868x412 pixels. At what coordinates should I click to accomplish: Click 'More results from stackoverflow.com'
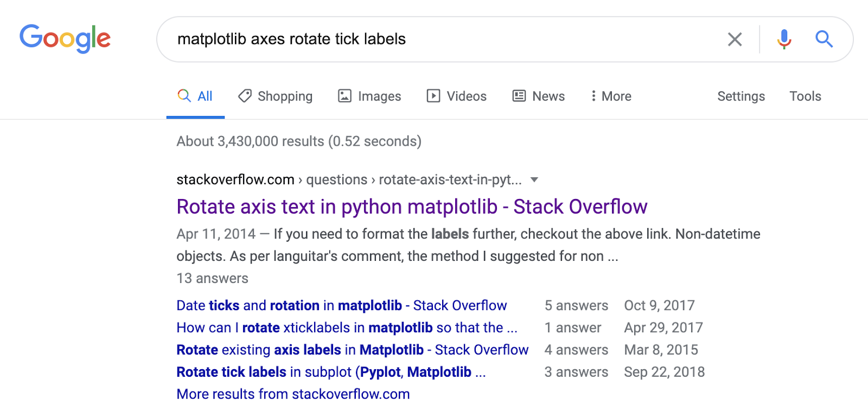point(293,394)
